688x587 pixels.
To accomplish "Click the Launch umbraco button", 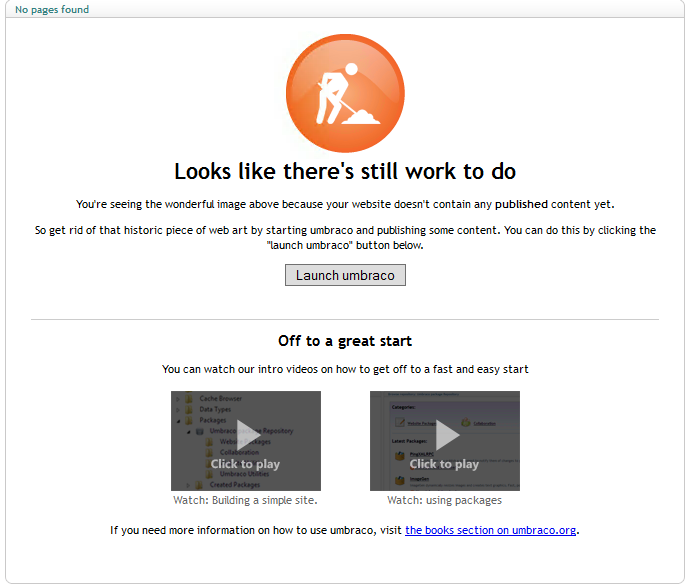I will pyautogui.click(x=345, y=275).
